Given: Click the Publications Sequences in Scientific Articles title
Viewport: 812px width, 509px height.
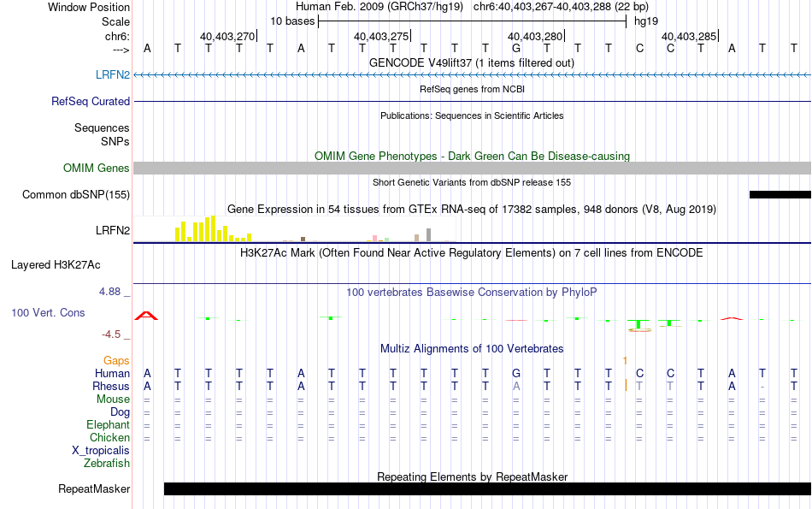Looking at the screenshot, I should [x=472, y=115].
